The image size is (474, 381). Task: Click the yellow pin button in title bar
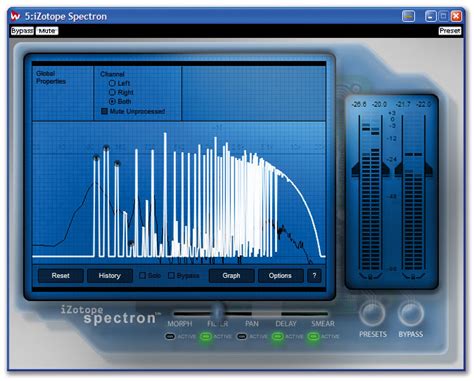click(408, 16)
